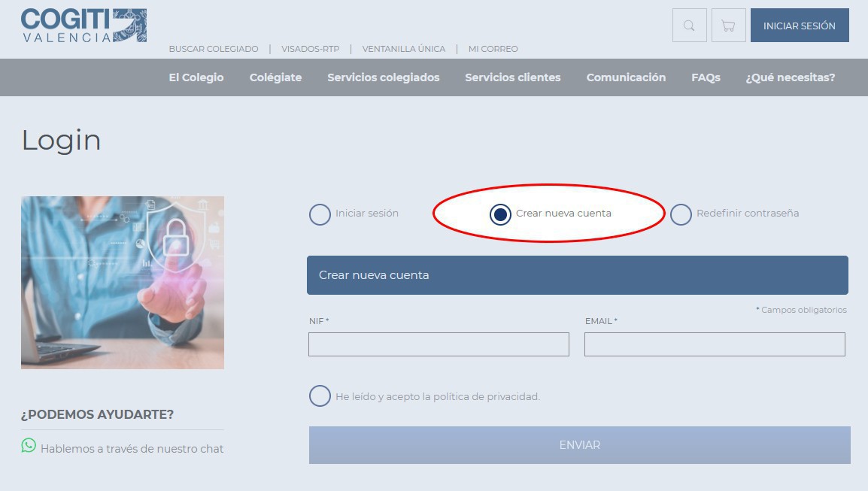Image resolution: width=868 pixels, height=491 pixels.
Task: Click the INICIAR SESIÓN button
Action: [x=800, y=26]
